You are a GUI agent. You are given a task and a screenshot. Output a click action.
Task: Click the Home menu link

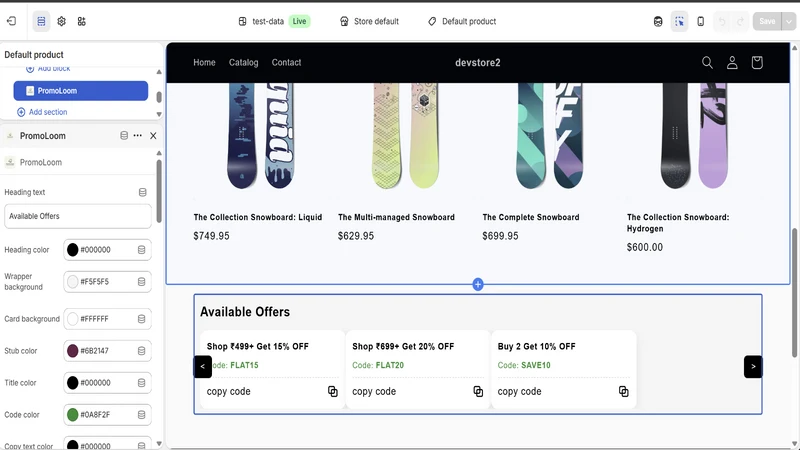pos(204,62)
